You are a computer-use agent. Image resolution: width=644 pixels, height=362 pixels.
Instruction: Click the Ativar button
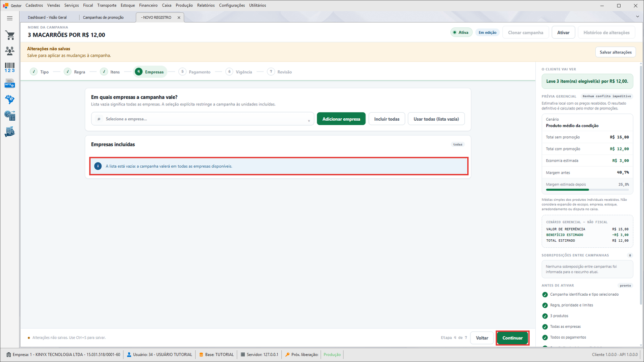(x=563, y=33)
